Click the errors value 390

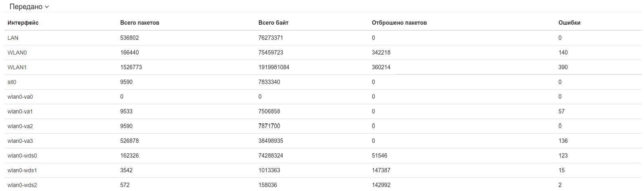563,67
